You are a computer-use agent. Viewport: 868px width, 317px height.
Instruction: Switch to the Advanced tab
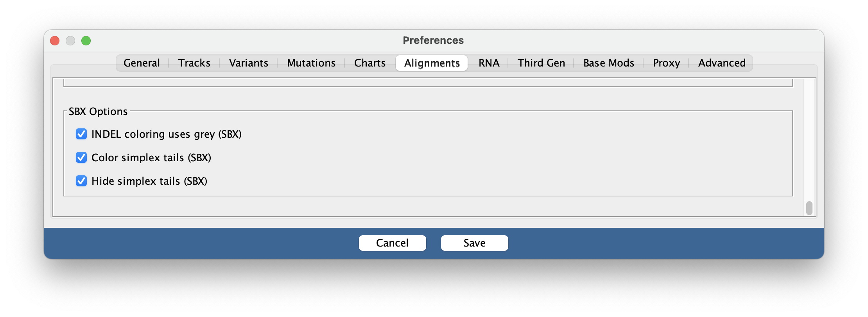(x=721, y=63)
